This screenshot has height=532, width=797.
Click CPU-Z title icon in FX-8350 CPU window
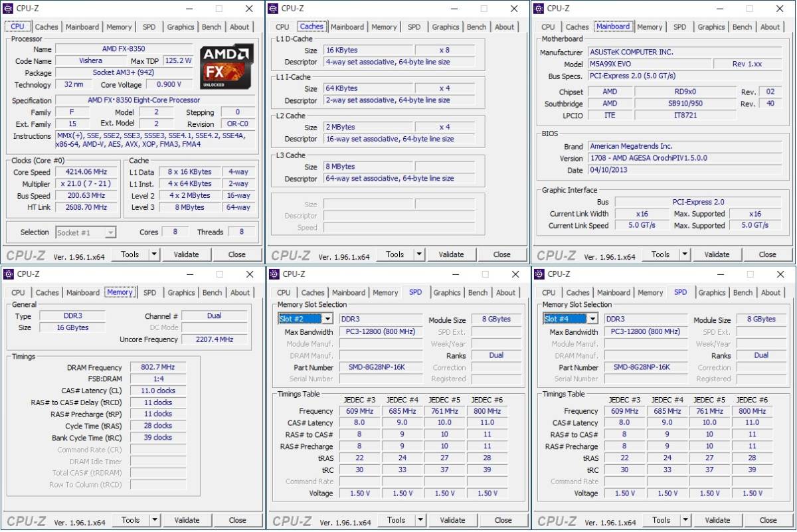tap(8, 9)
